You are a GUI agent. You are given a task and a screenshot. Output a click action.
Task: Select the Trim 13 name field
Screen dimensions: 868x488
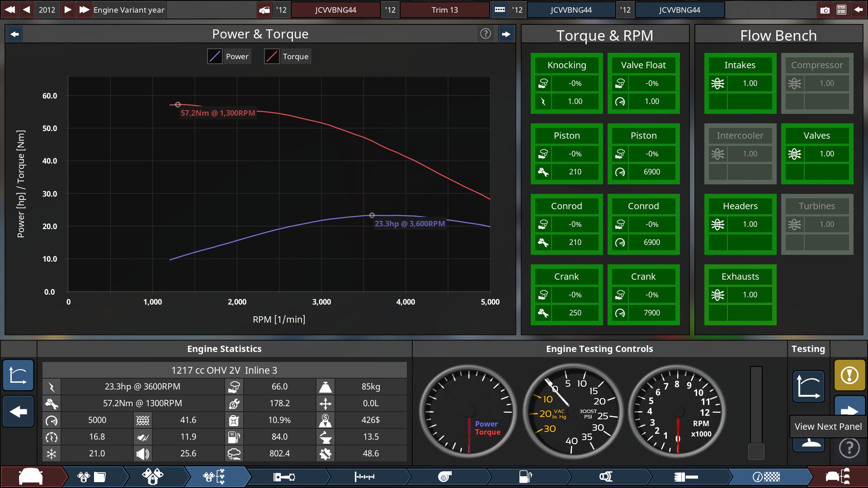click(x=444, y=9)
